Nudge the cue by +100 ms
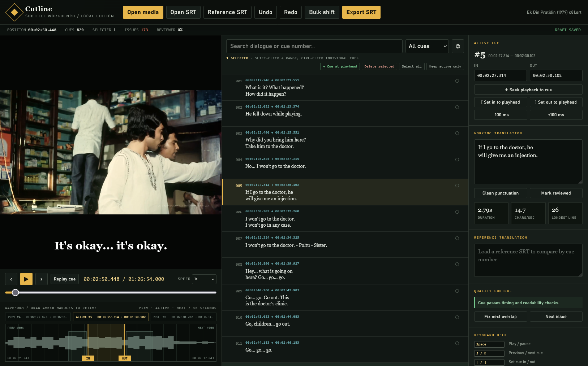Viewport: 588px width, 366px height. pyautogui.click(x=556, y=115)
